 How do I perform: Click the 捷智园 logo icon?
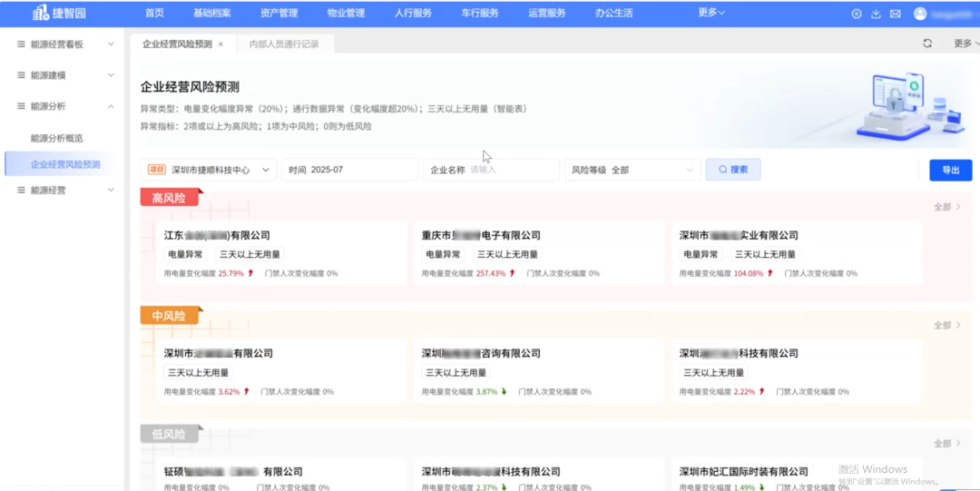click(42, 13)
